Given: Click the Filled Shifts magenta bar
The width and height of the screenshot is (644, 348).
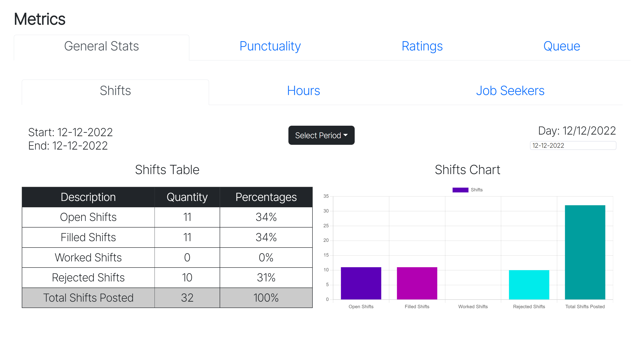Looking at the screenshot, I should pyautogui.click(x=417, y=283).
